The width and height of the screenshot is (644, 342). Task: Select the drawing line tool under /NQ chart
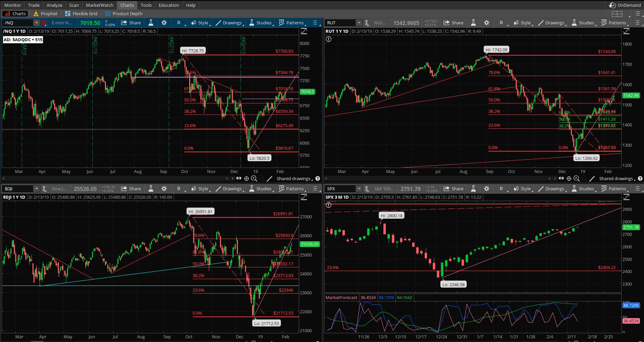[x=269, y=178]
